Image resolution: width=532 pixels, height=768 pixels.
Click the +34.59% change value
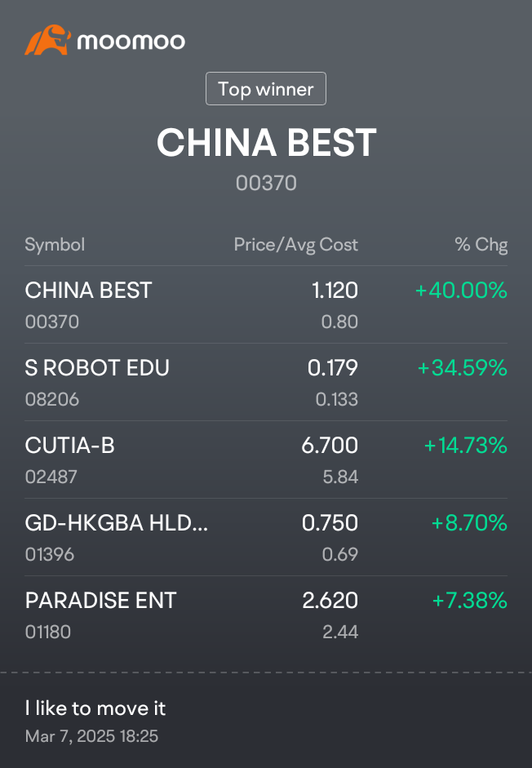point(462,367)
